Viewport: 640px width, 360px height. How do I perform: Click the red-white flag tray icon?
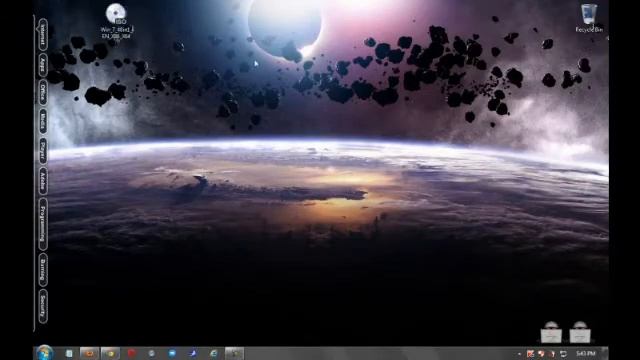point(530,354)
